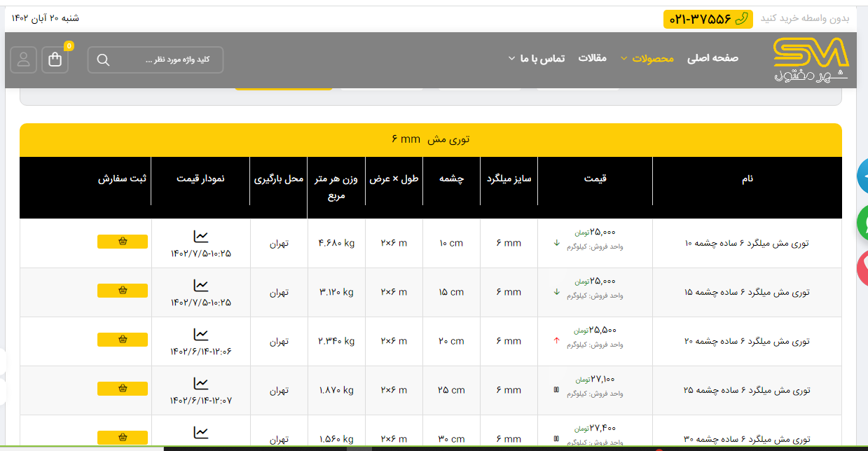Open the shopping cart icon in header
This screenshot has width=868, height=451.
(55, 60)
